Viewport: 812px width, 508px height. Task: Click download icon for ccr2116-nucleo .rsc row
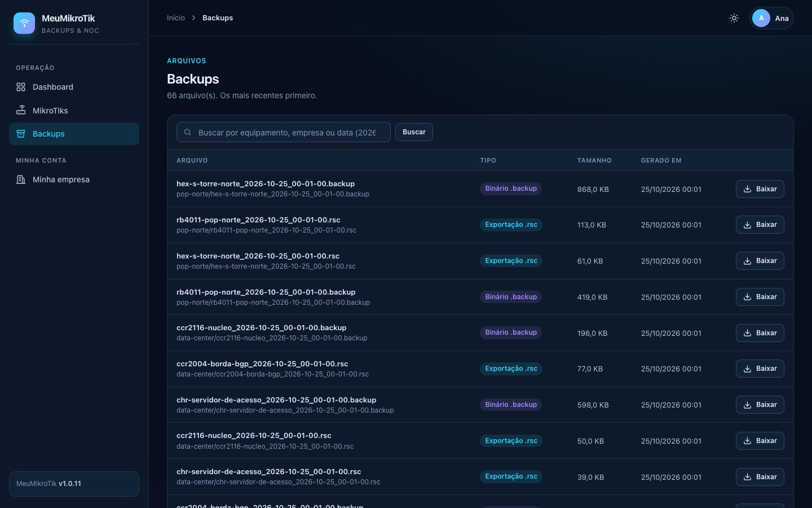747,441
